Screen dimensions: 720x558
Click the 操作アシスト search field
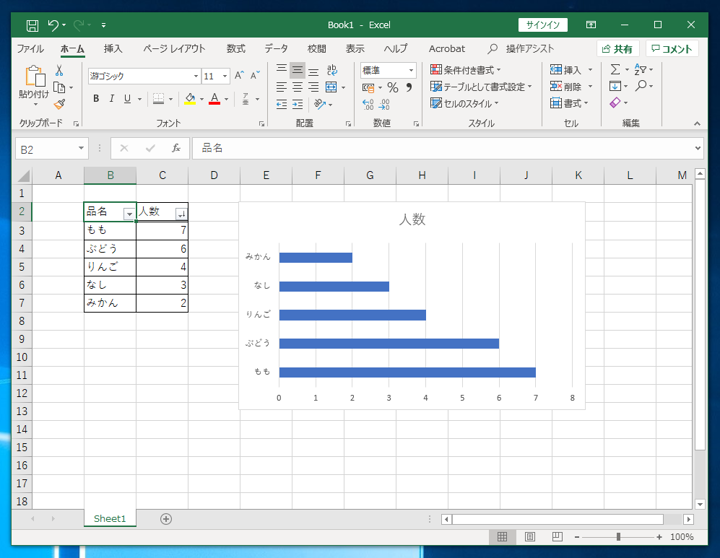(522, 49)
